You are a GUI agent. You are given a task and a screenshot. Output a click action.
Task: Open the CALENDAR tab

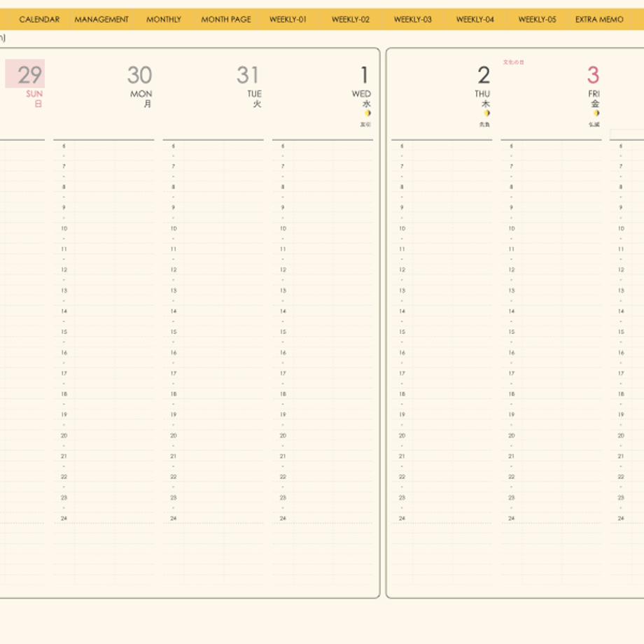click(39, 20)
